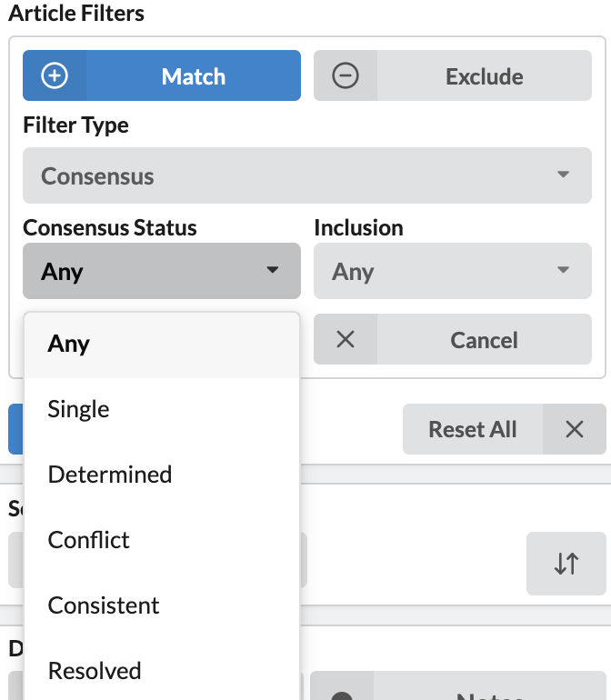Image resolution: width=611 pixels, height=700 pixels.
Task: Click the X icon beside Cancel
Action: [x=346, y=339]
